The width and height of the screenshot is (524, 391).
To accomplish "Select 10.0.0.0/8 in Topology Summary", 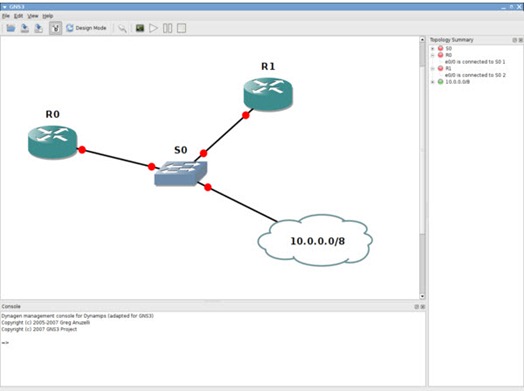I will tap(457, 82).
